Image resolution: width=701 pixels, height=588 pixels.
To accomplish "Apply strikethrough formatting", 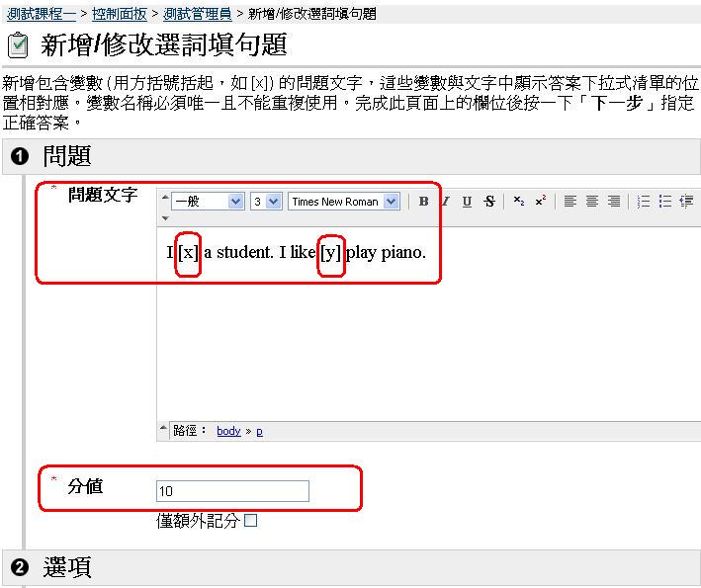I will coord(489,202).
